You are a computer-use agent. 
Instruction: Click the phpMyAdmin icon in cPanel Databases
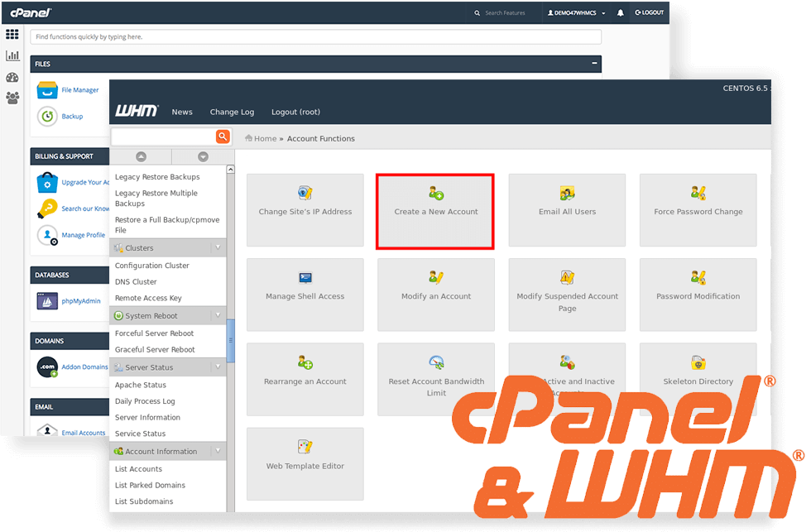click(47, 301)
